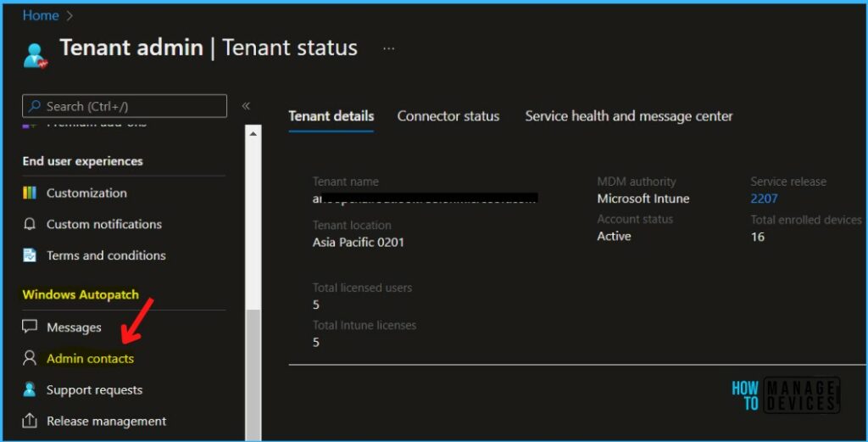The height and width of the screenshot is (442, 868).
Task: Click the Windows Autopatch section heading
Action: [x=81, y=294]
